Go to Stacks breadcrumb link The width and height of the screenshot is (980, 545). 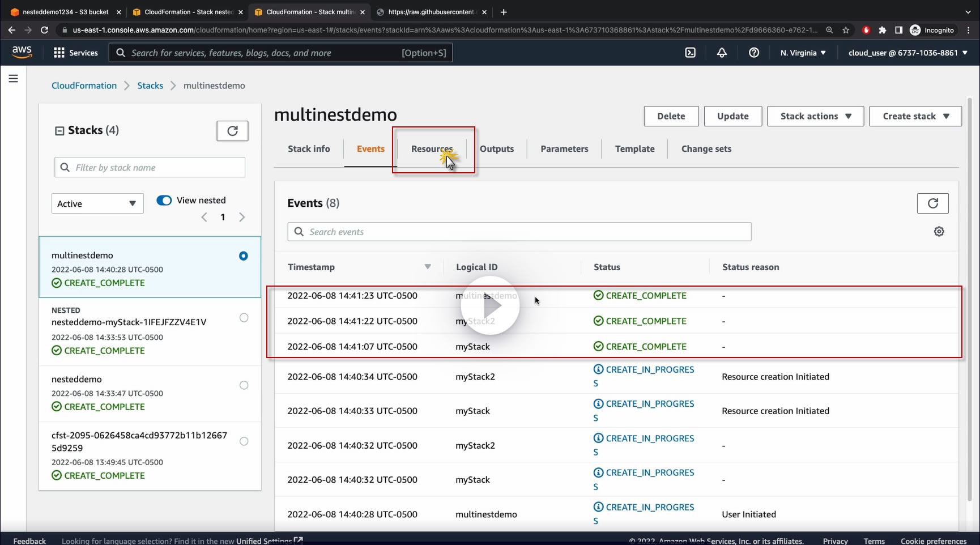pos(150,86)
